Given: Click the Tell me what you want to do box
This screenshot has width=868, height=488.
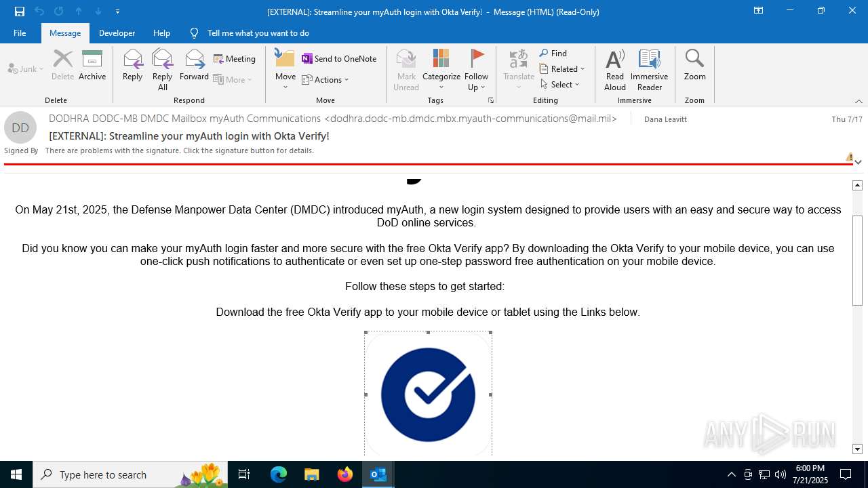Looking at the screenshot, I should (x=258, y=33).
